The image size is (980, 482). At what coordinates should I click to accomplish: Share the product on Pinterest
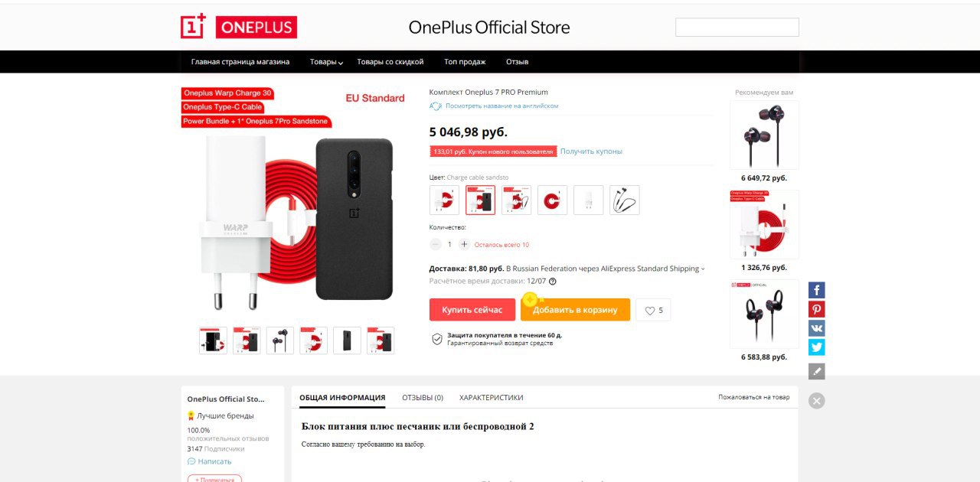[817, 309]
